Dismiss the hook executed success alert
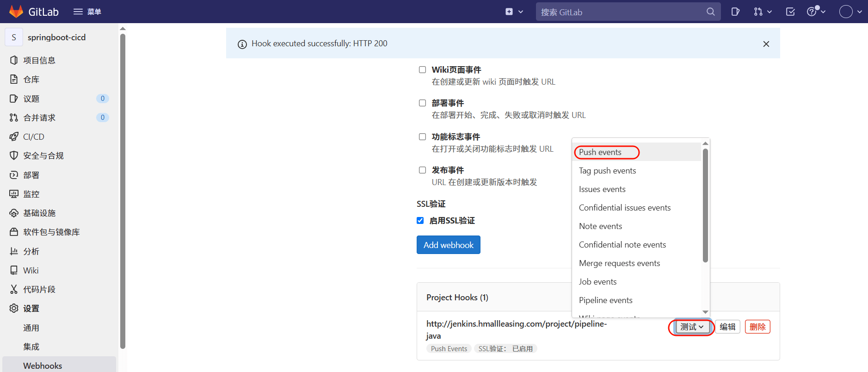The image size is (868, 372). click(766, 44)
